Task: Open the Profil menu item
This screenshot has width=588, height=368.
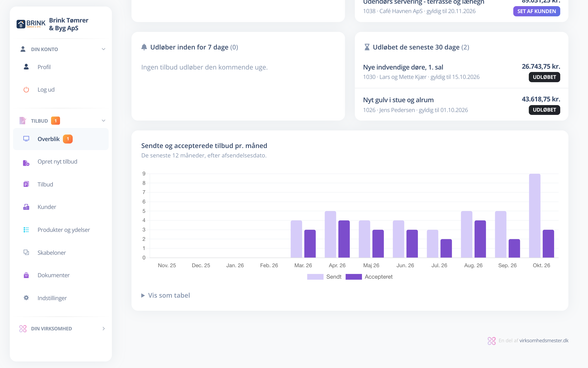Action: (x=61, y=67)
